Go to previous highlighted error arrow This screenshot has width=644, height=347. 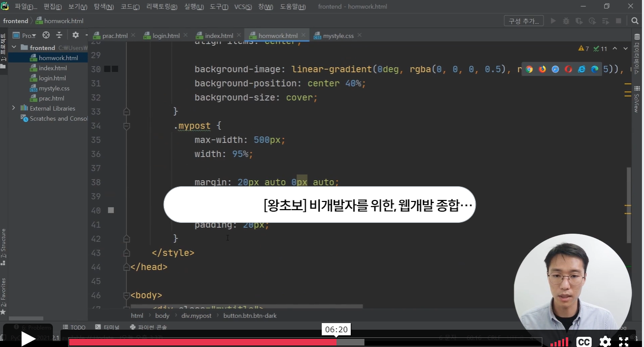point(615,48)
